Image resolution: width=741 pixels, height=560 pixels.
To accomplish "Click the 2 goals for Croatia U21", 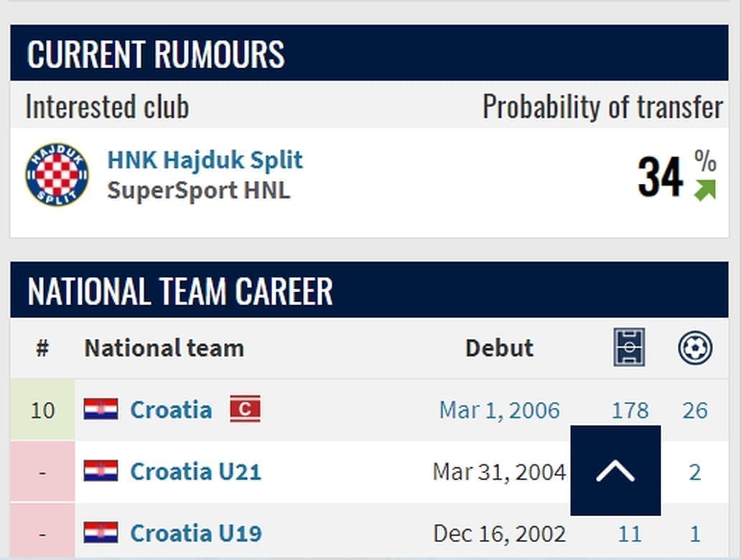I will coord(694,472).
